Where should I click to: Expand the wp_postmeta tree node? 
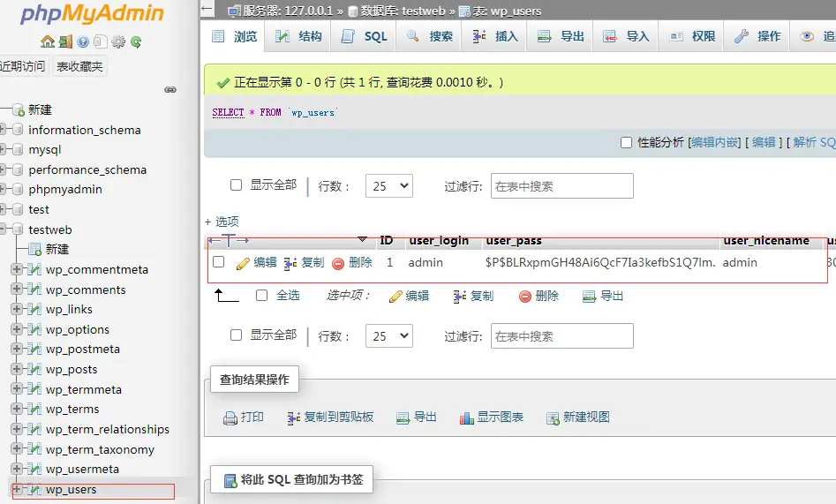(x=17, y=349)
